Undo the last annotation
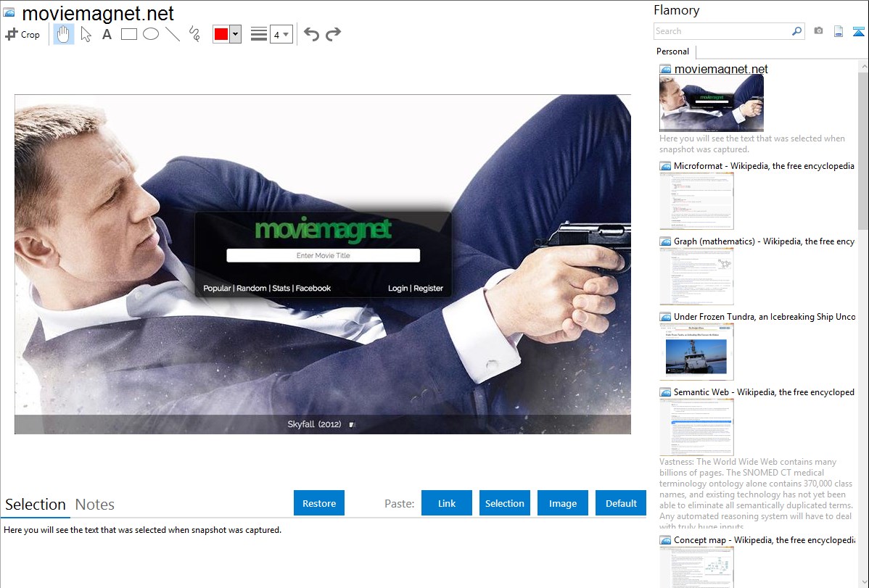 [x=311, y=34]
